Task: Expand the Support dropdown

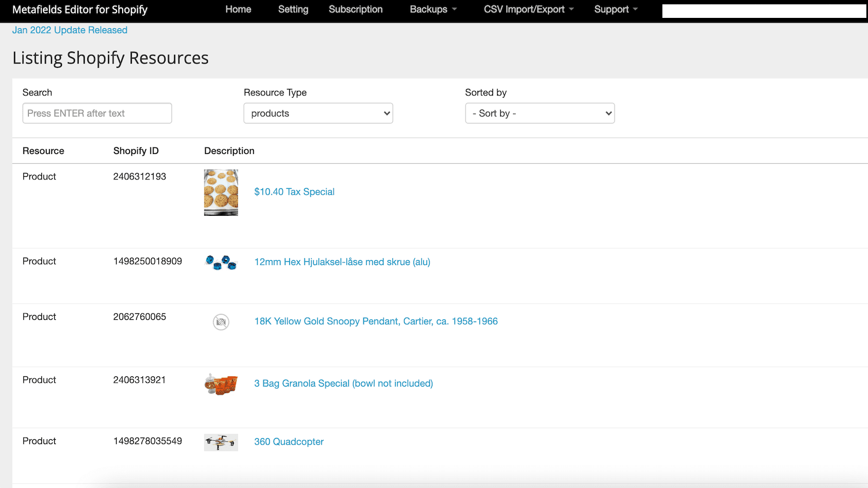Action: (615, 9)
